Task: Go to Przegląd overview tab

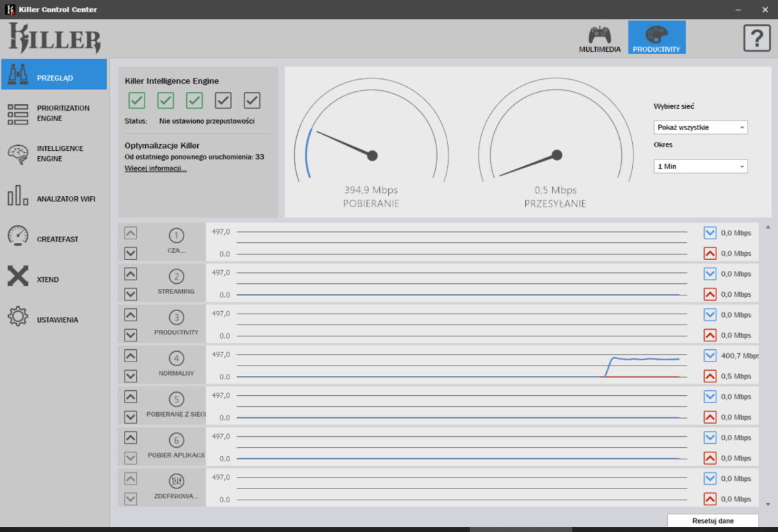Action: [x=54, y=78]
